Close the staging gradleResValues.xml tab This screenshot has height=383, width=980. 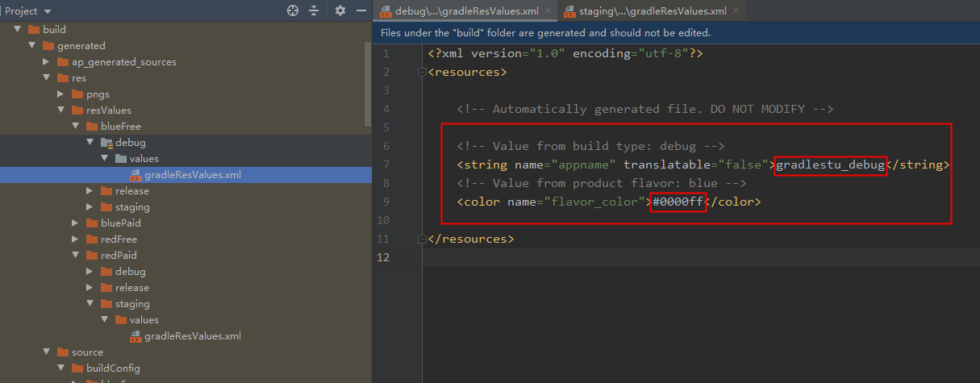pos(736,11)
